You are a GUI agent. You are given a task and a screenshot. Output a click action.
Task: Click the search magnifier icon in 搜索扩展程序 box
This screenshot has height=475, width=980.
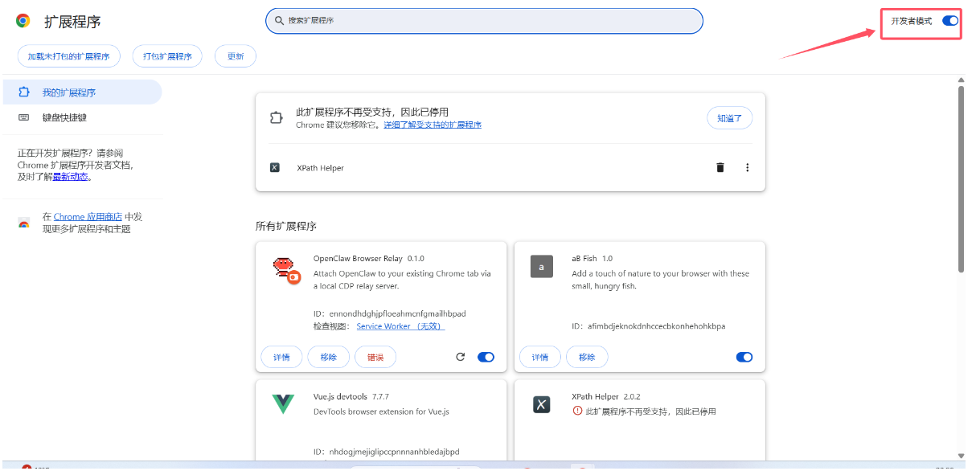[279, 21]
